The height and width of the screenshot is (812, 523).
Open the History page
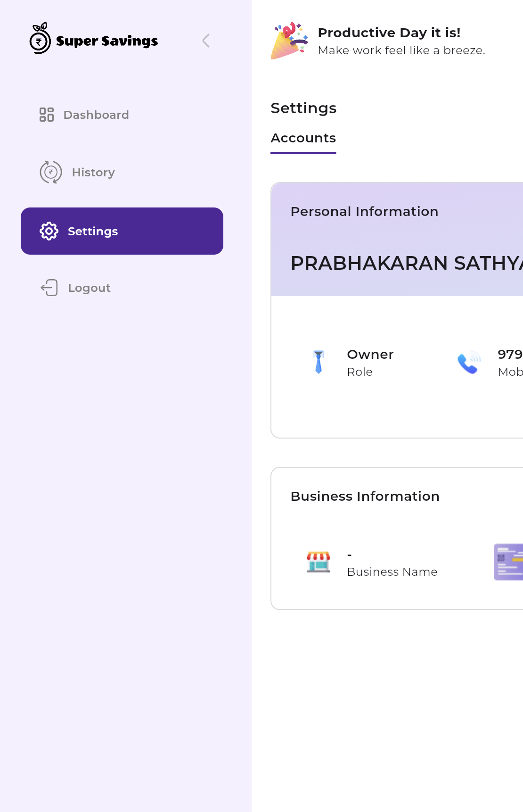[93, 173]
